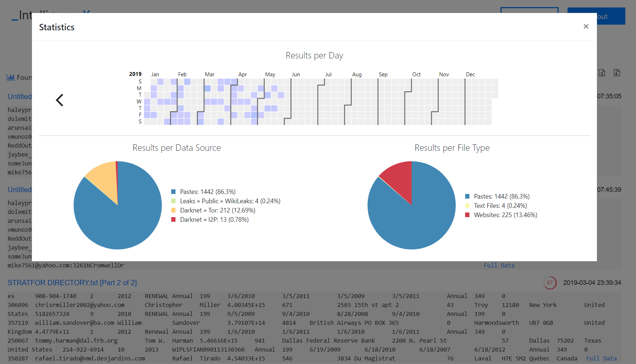Screen dimensions: 636x364
Task: Download results as ZIP archive icon
Action: (617, 73)
